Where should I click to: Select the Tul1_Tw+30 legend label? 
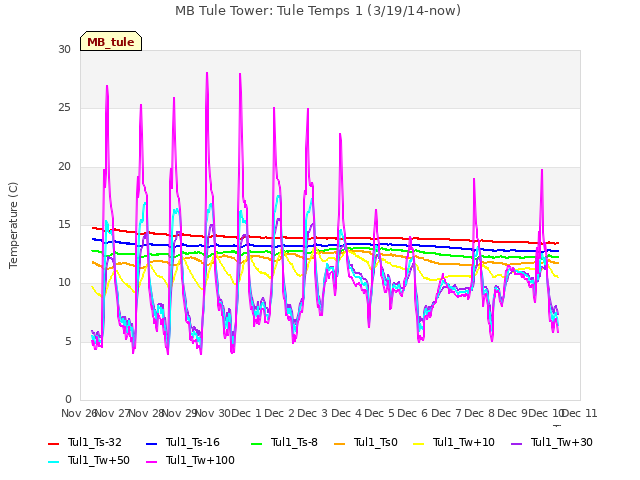click(562, 442)
